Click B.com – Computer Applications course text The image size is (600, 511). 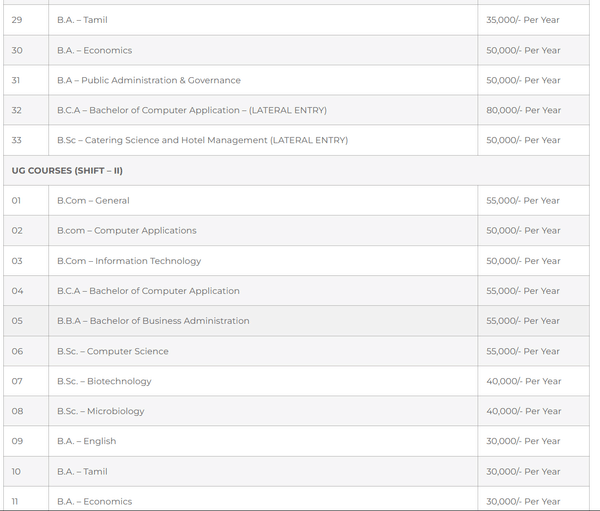tap(127, 230)
